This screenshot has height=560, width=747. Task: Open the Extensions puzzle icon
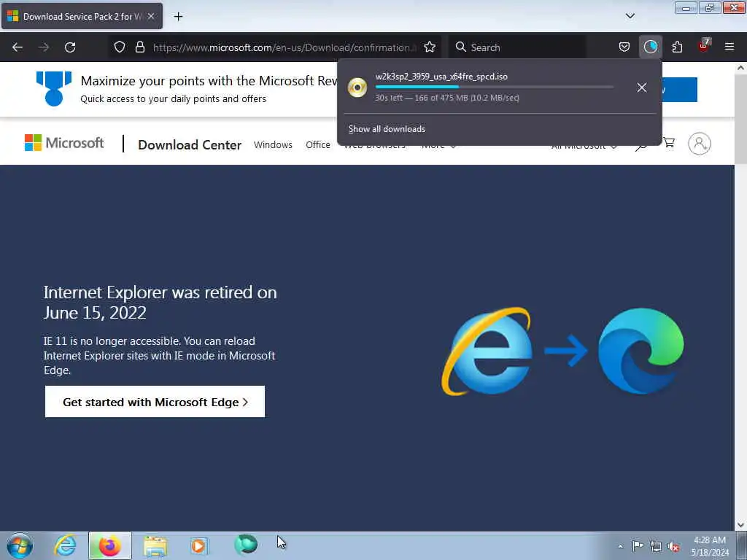pos(677,47)
